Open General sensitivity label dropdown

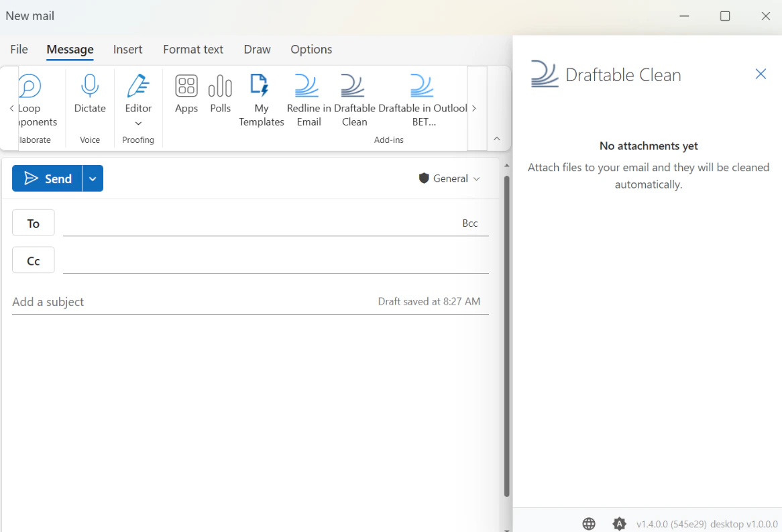449,178
